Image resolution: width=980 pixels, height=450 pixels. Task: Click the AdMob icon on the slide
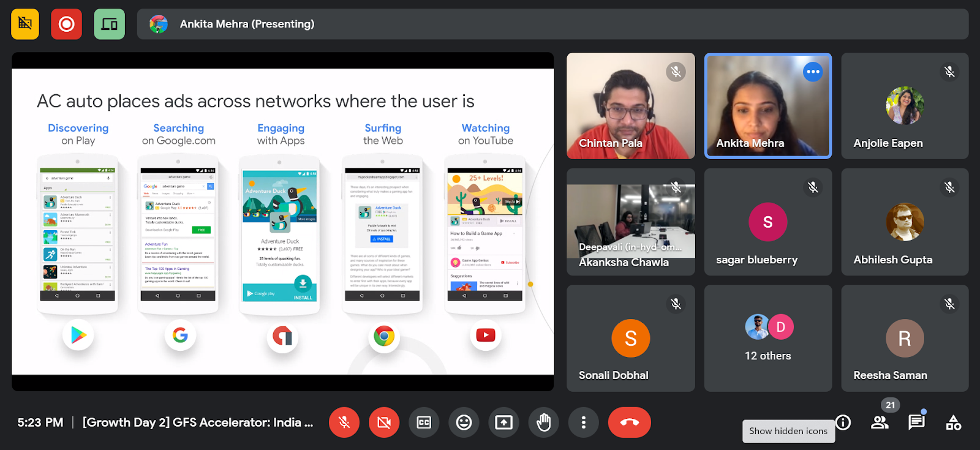(282, 336)
